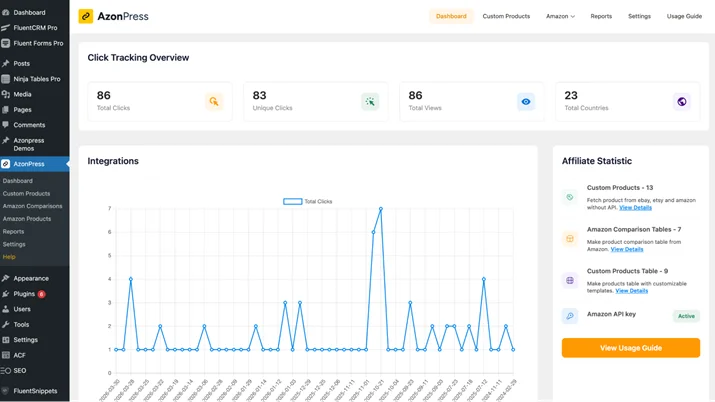Click the Unique Clicks green cursor icon
The height and width of the screenshot is (402, 715).
[x=370, y=102]
